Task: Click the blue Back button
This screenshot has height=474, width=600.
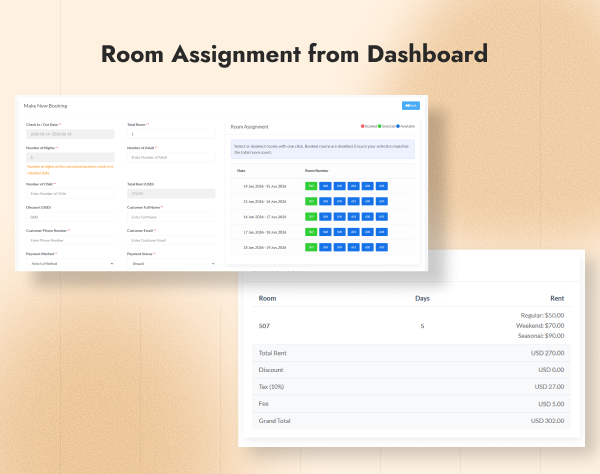Action: [x=411, y=106]
